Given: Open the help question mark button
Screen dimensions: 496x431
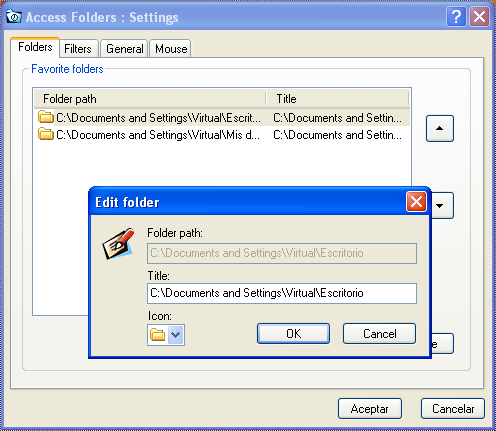Looking at the screenshot, I should [x=456, y=16].
